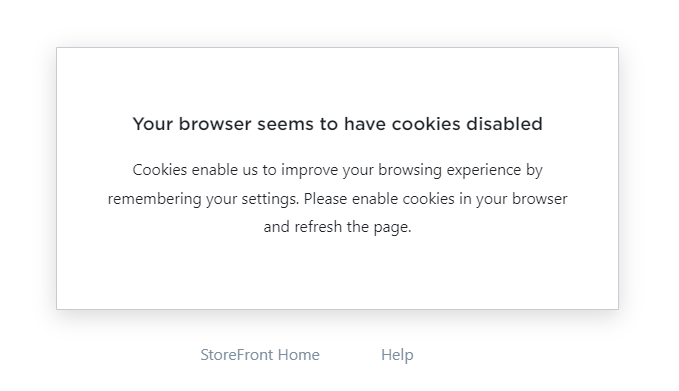This screenshot has width=679, height=391.
Task: Click the text 'and refresh the page.'
Action: pos(337,226)
